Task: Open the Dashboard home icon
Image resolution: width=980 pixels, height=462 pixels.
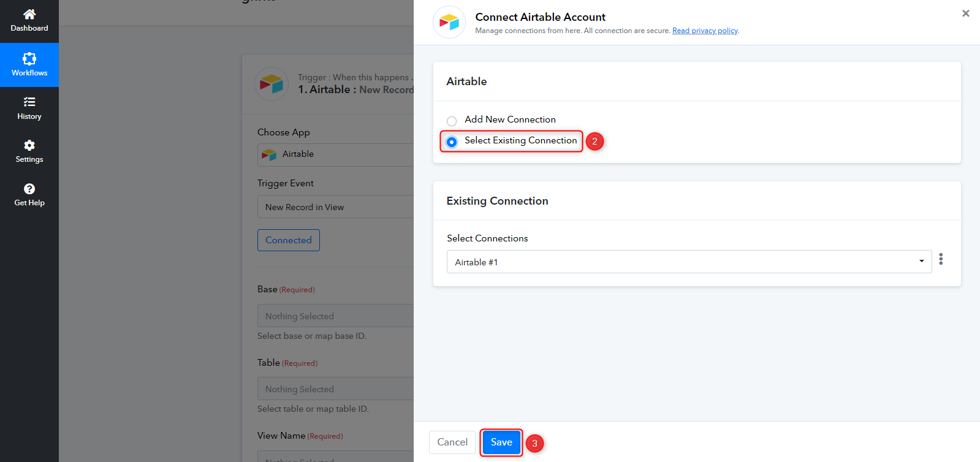Action: pyautogui.click(x=29, y=14)
